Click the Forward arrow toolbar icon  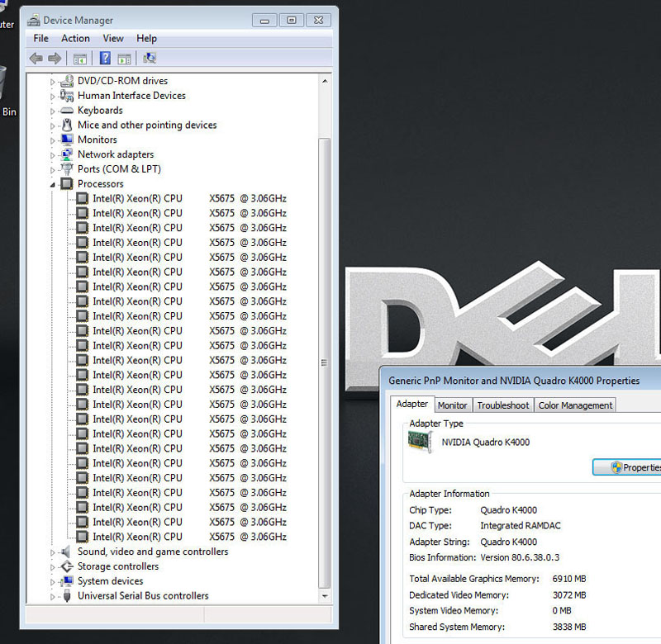pos(55,58)
